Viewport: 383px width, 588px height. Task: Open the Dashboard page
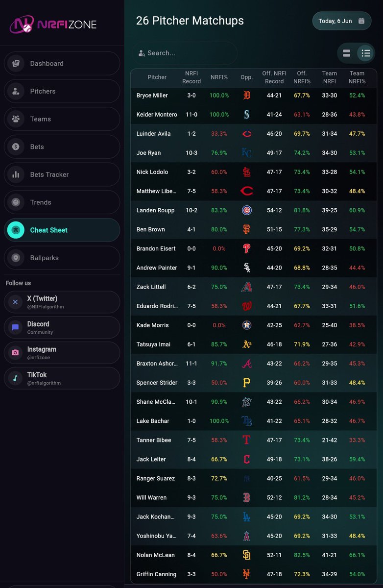62,63
